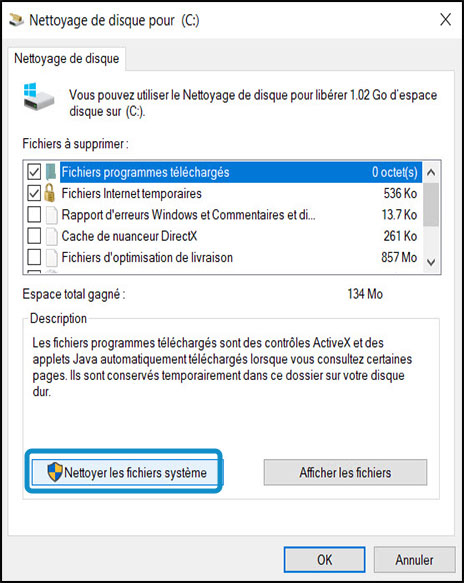Click the file list scroll-down arrow
The height and width of the screenshot is (583, 464).
click(431, 262)
